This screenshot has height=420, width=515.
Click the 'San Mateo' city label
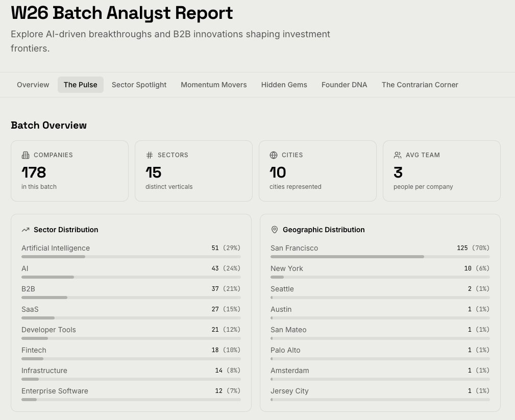[288, 329]
